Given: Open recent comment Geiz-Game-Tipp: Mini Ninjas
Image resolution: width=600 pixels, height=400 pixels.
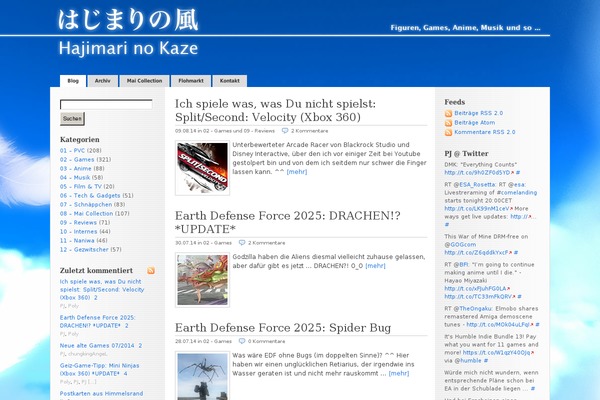Looking at the screenshot, I should pos(99,370).
